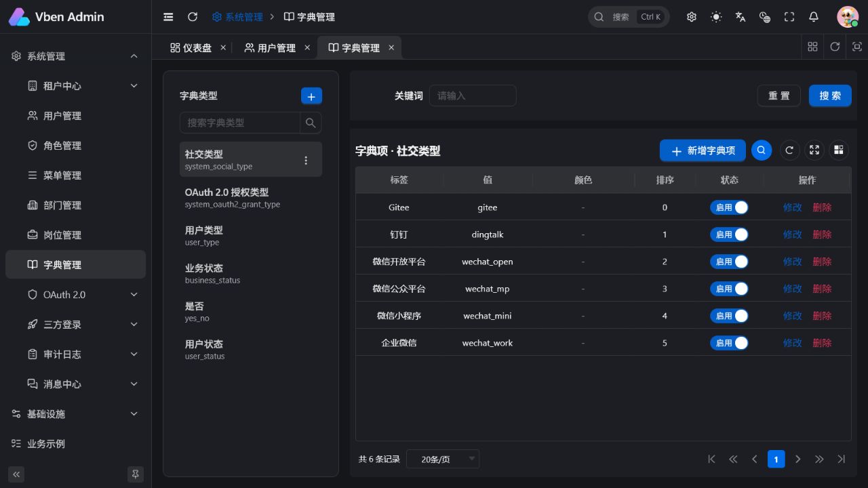
Task: Refresh current tab icon in tab bar
Action: coord(835,47)
